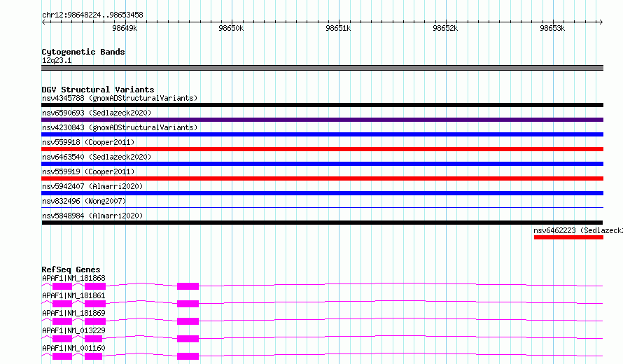Click variant label nsv4345788 (gnomADStructuralVariants)
Viewport: 623px width, 364px height.
click(120, 98)
